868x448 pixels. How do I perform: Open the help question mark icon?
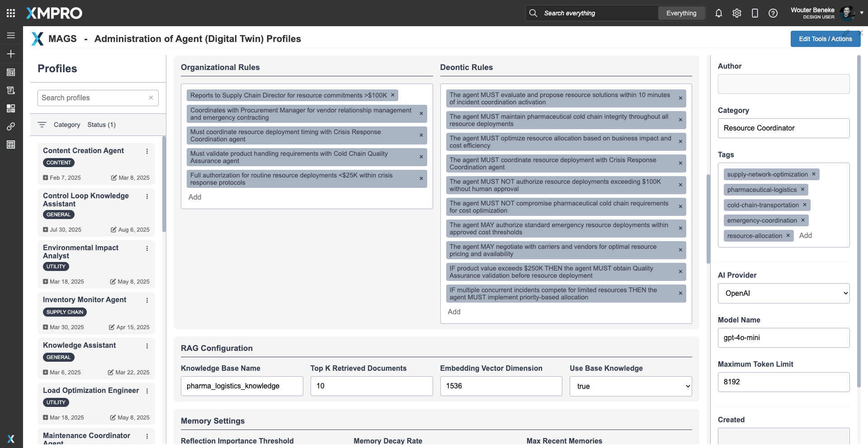(773, 13)
